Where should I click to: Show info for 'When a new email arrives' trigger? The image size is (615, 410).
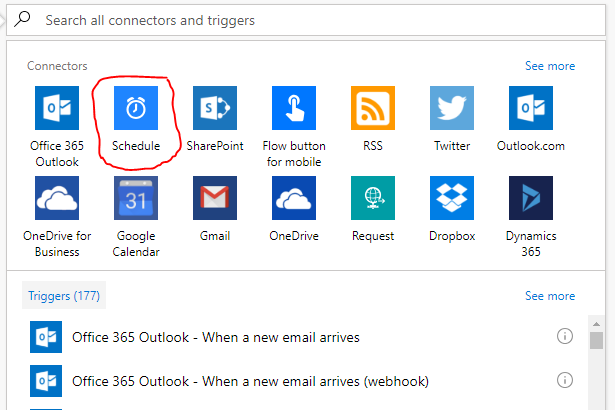[565, 336]
